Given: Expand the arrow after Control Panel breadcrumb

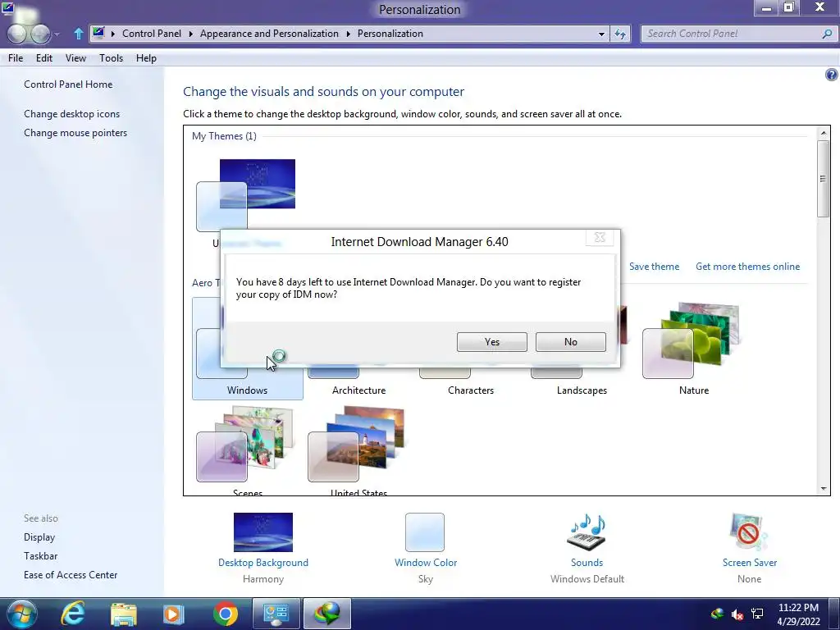Looking at the screenshot, I should pyautogui.click(x=190, y=34).
